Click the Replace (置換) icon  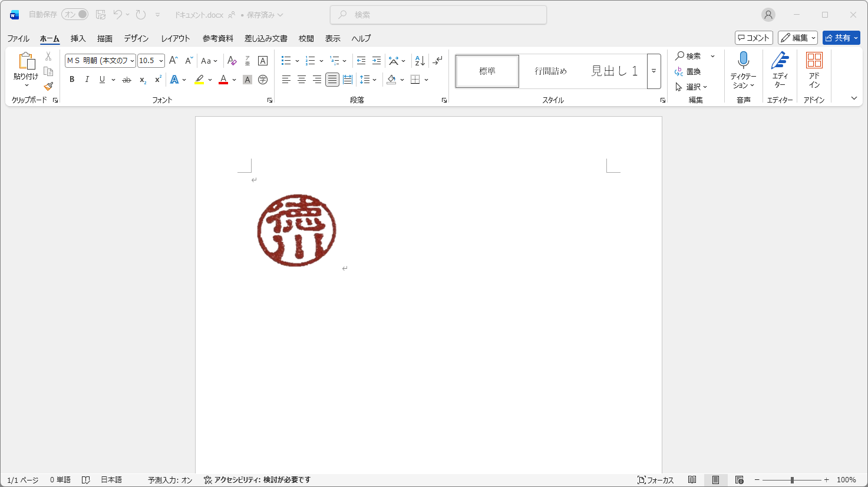(688, 71)
